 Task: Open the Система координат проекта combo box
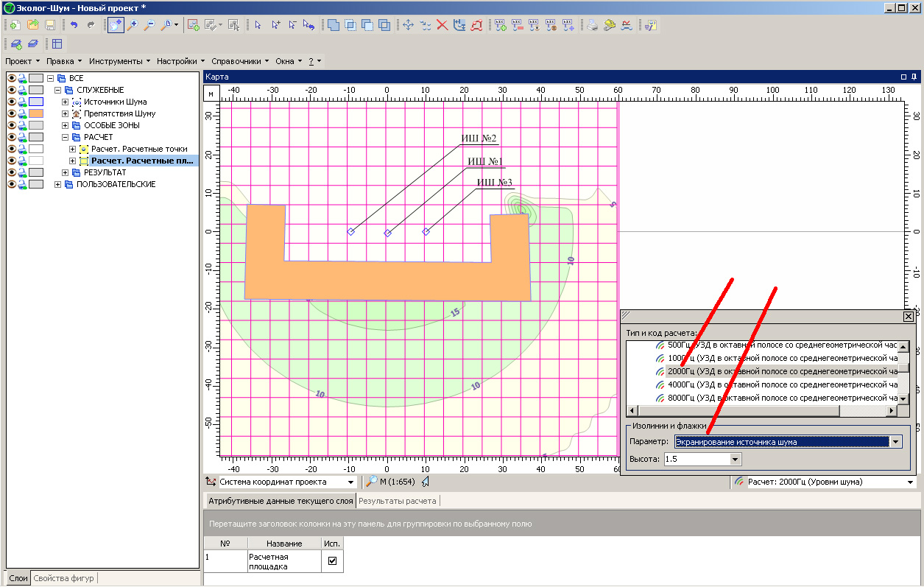pyautogui.click(x=350, y=482)
